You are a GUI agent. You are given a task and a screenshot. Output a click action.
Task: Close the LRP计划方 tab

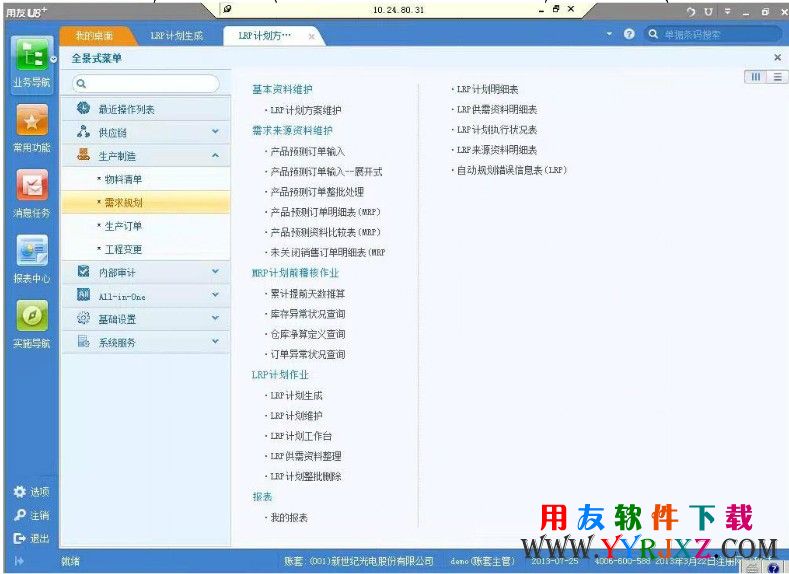[x=311, y=36]
